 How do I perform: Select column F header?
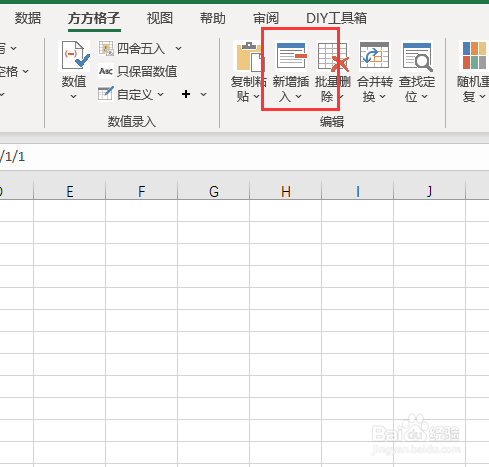click(142, 191)
